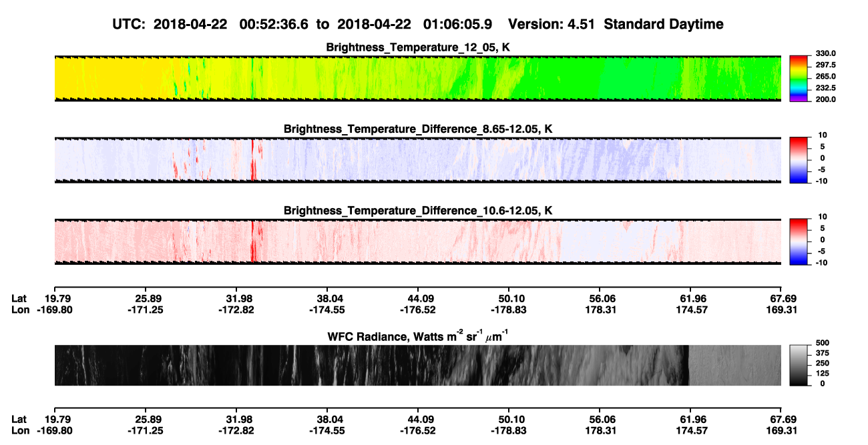
Task: Select the 'Version: 4.51 Standard Daytime' title text
Action: pyautogui.click(x=616, y=24)
